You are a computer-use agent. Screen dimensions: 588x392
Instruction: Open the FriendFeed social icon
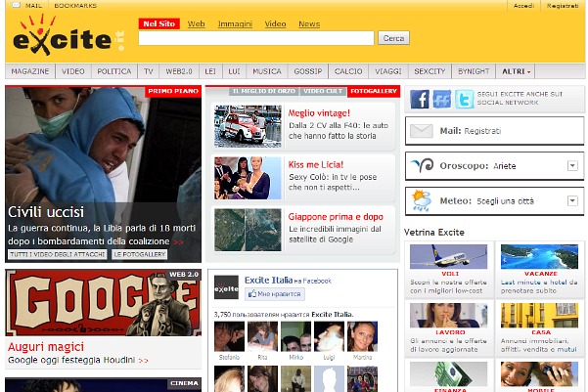tap(442, 99)
